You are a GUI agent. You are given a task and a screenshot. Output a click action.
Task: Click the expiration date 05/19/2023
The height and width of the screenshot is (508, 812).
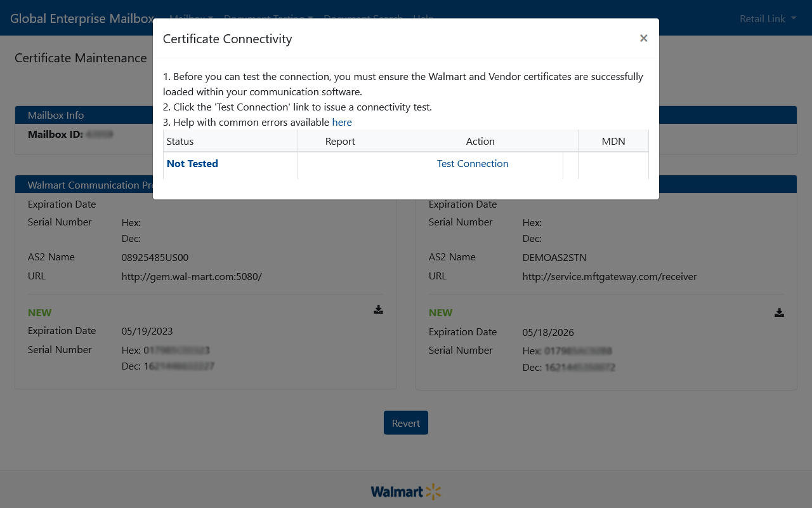(147, 331)
